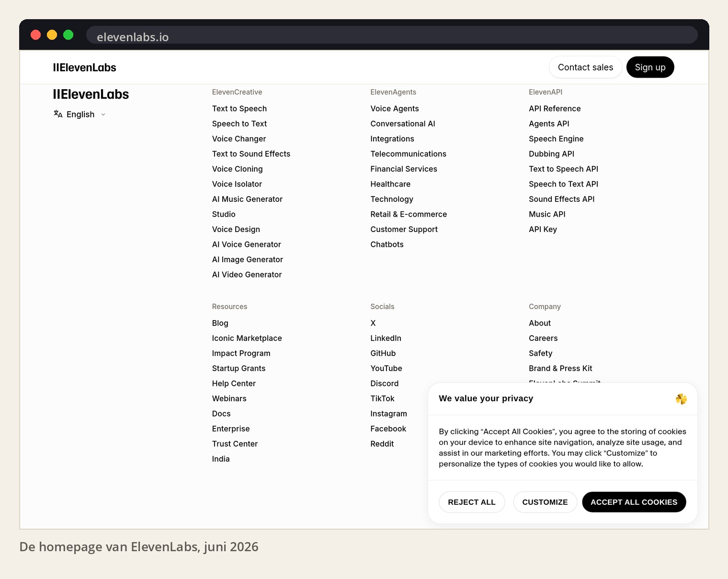The width and height of the screenshot is (728, 579).
Task: Open AI Voice Generator
Action: coord(247,244)
